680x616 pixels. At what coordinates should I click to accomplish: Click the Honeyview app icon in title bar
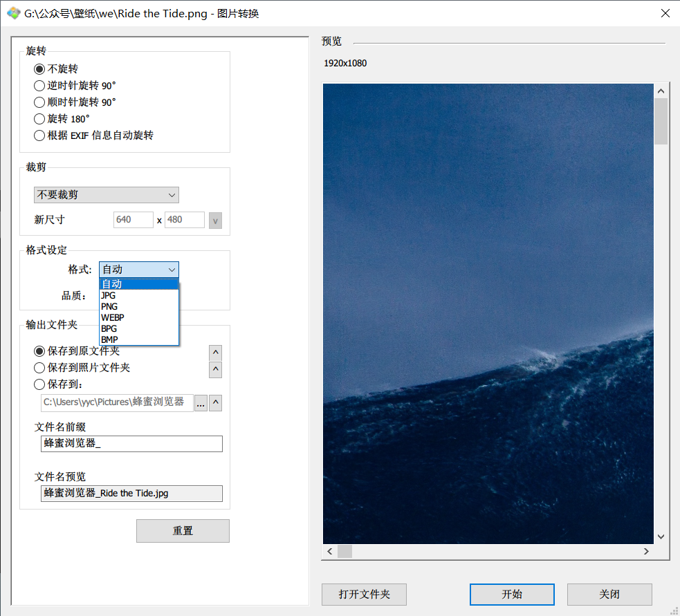pyautogui.click(x=13, y=12)
